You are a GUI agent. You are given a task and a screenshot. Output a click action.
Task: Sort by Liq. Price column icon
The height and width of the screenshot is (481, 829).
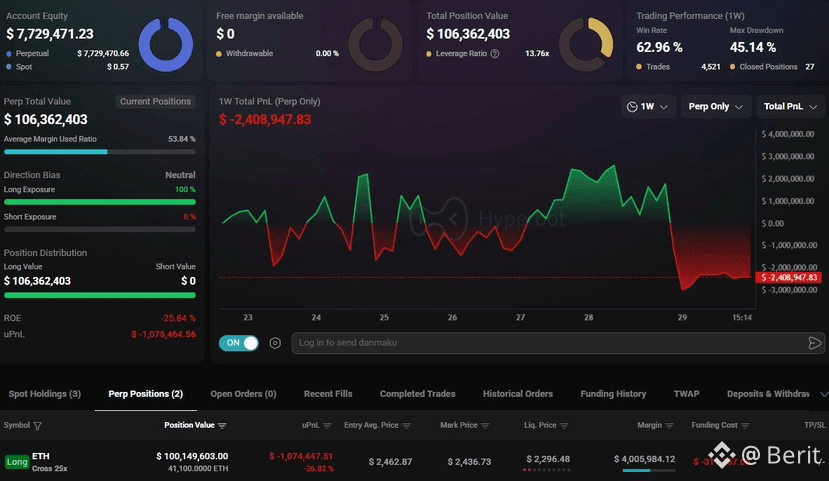pyautogui.click(x=564, y=426)
